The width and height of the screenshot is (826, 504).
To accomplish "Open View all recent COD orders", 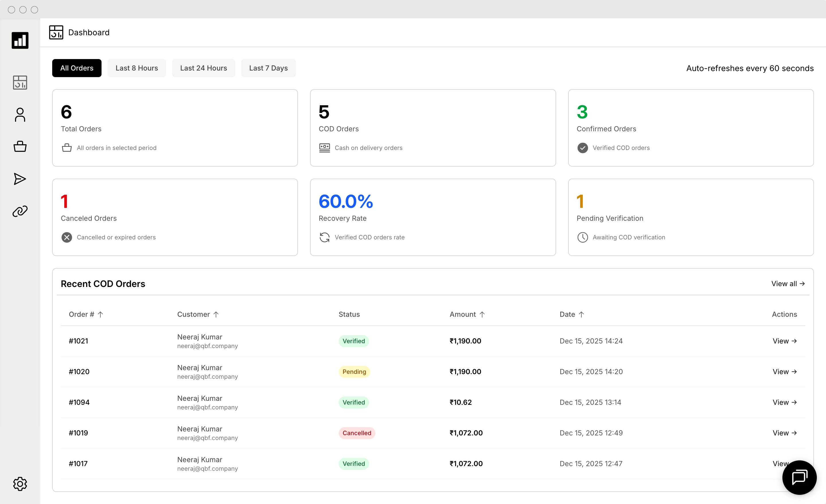I will click(788, 284).
